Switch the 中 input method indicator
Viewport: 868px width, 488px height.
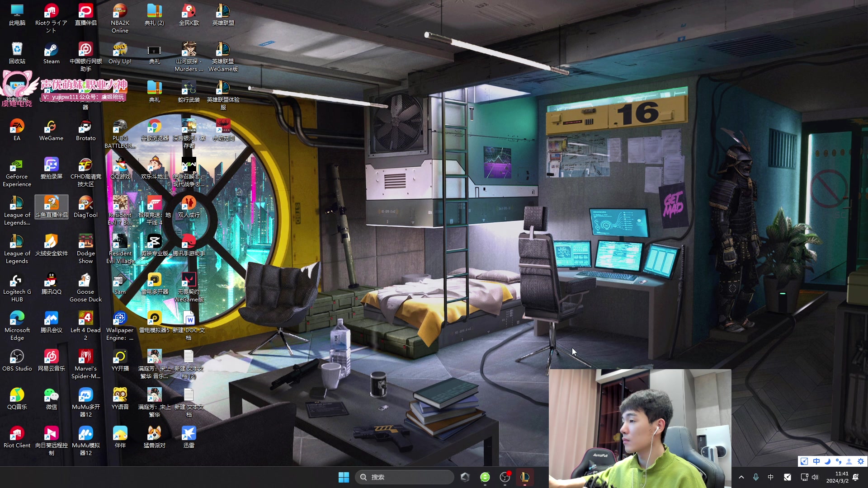770,477
